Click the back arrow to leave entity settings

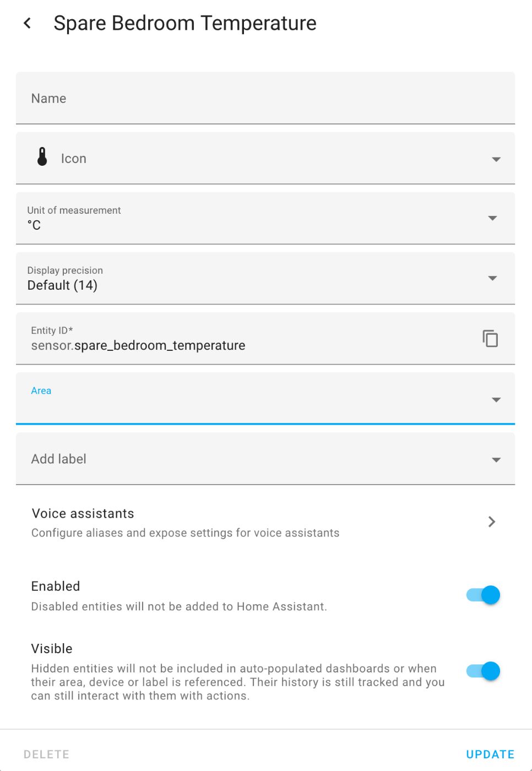[x=26, y=23]
